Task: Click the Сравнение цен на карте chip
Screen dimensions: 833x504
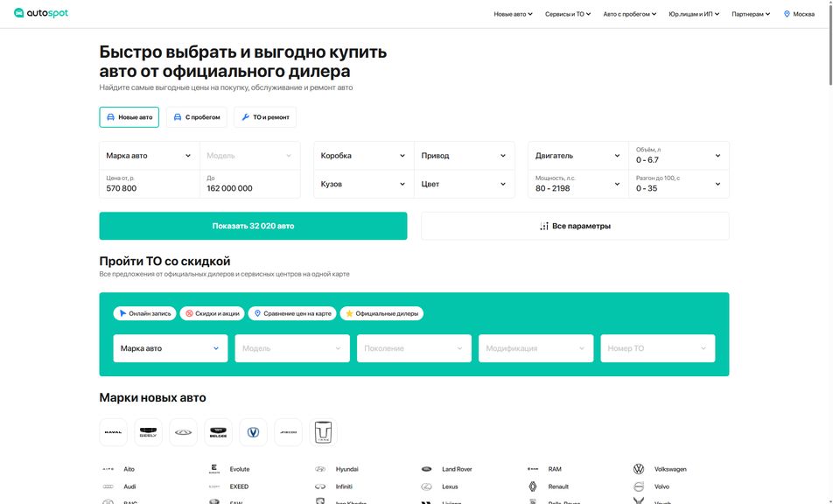Action: point(292,313)
